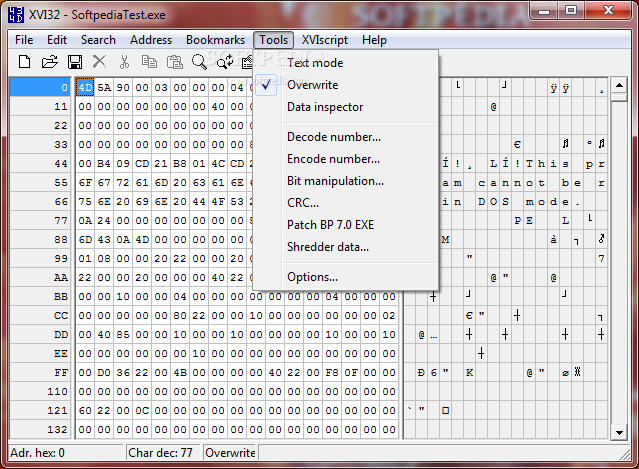Close the open Tools menu header
This screenshot has width=639, height=469.
(x=273, y=40)
